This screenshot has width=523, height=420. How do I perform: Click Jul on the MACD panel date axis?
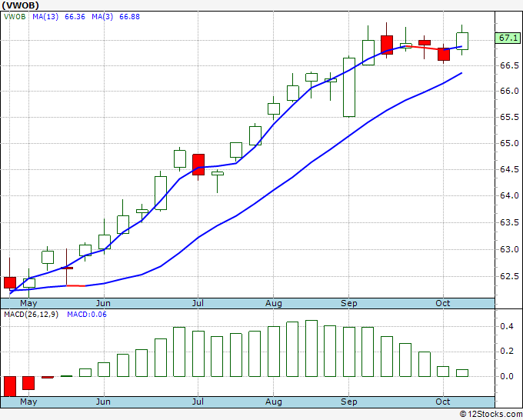[x=198, y=402]
